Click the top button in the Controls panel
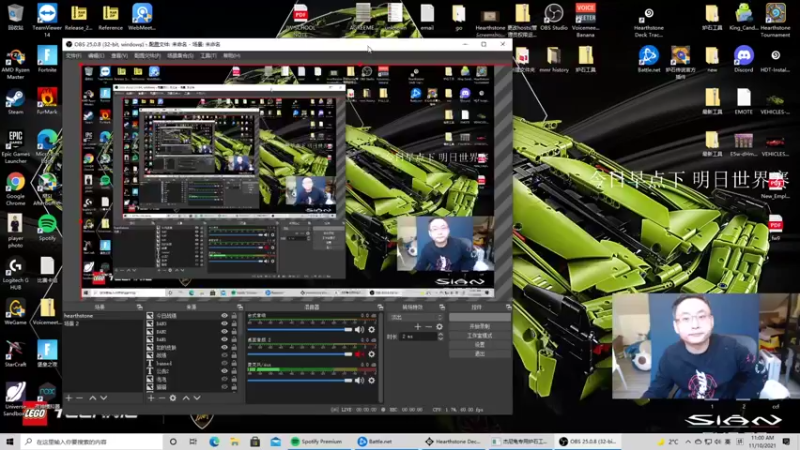 tap(479, 317)
